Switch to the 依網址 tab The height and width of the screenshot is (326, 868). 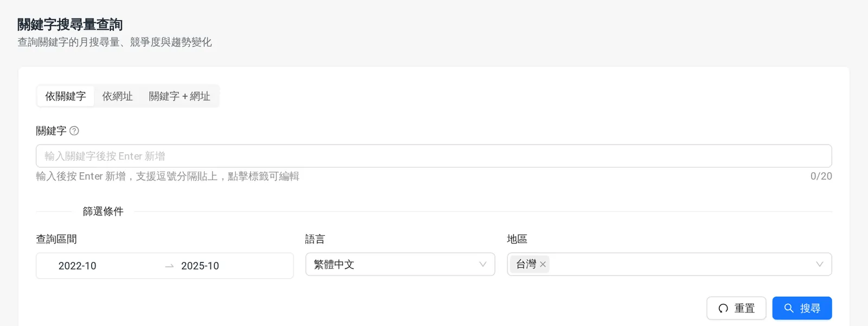pyautogui.click(x=117, y=96)
